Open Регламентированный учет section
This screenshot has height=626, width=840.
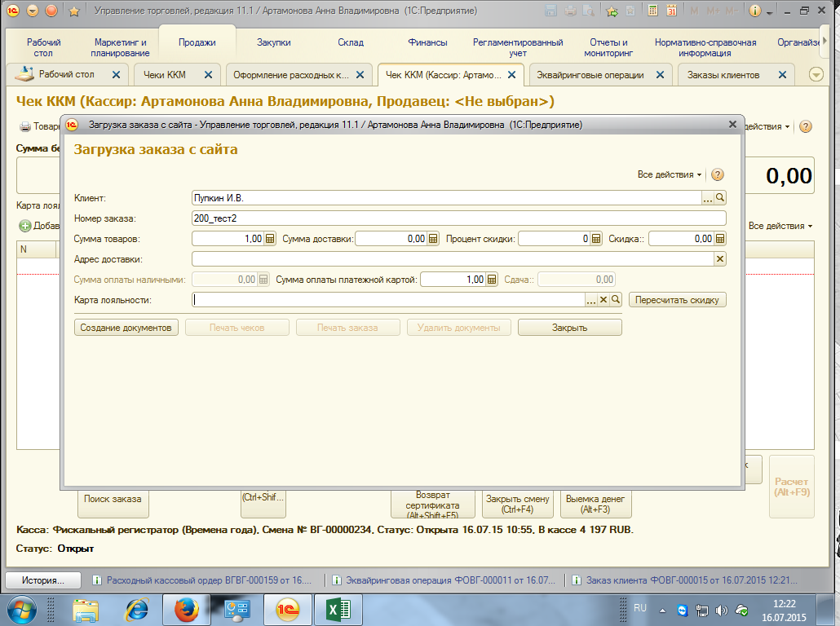[x=518, y=47]
